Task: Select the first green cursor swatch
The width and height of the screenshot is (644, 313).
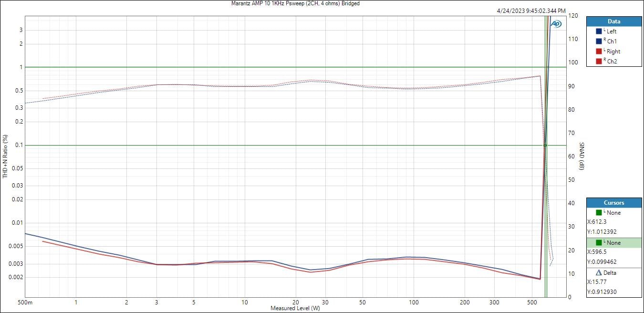Action: click(x=599, y=212)
